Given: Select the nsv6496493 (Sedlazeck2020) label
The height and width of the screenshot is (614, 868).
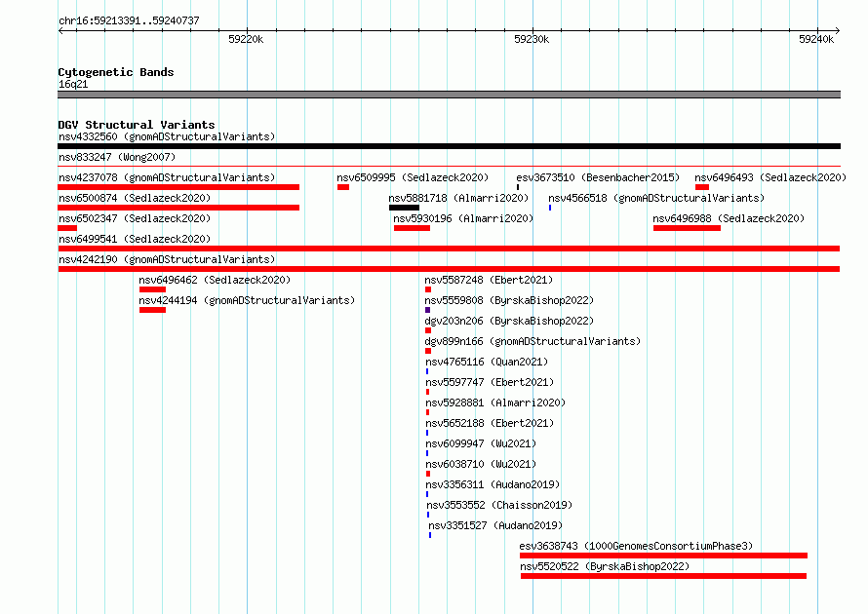Looking at the screenshot, I should 770,177.
